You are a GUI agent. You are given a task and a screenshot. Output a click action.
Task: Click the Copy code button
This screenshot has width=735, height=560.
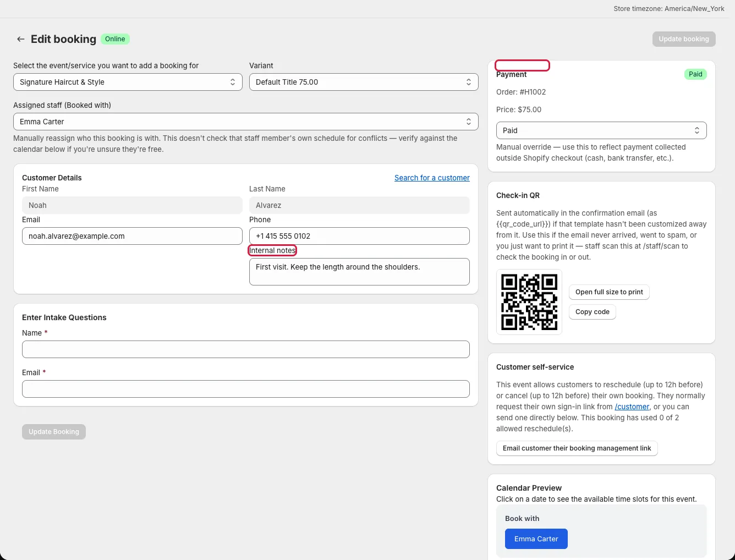point(593,312)
